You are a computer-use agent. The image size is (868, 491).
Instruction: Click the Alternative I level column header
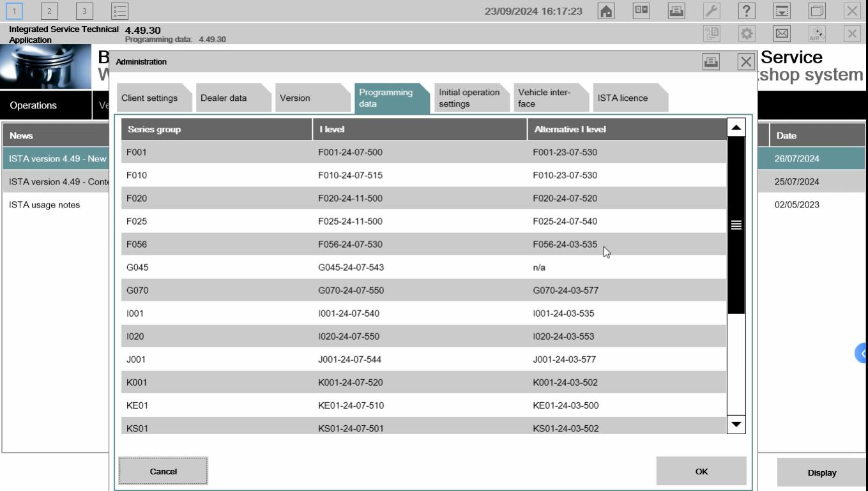point(627,129)
